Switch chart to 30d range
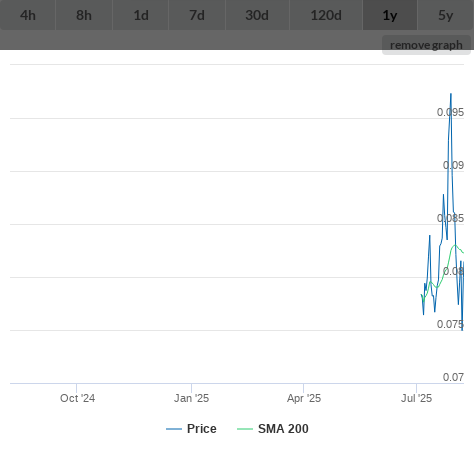Viewport: 474px width, 455px height. pyautogui.click(x=257, y=15)
